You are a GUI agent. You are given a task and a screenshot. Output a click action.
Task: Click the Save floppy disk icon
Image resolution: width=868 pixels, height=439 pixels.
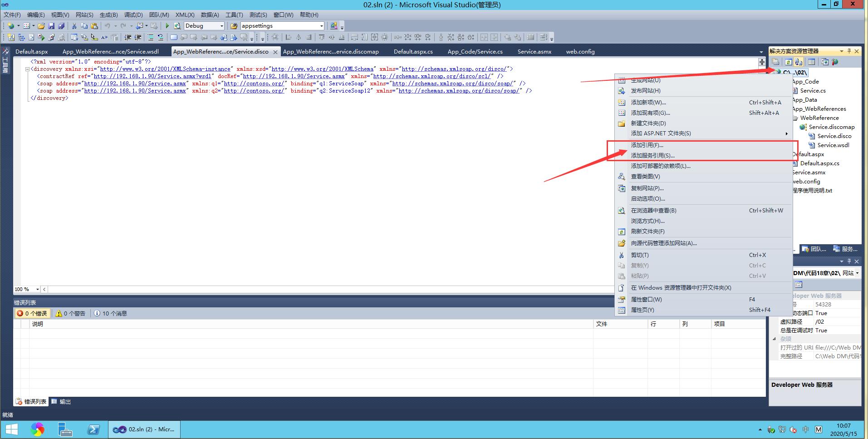pyautogui.click(x=51, y=26)
